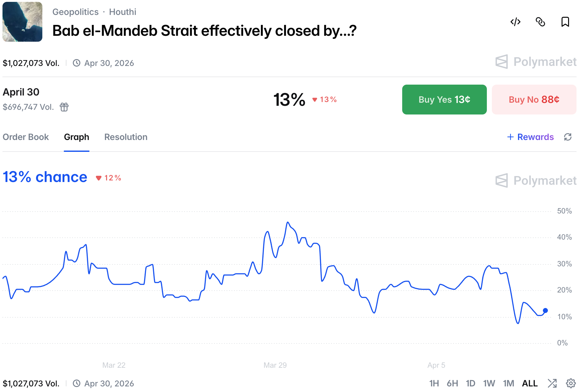Open chart settings gear icon

point(571,383)
